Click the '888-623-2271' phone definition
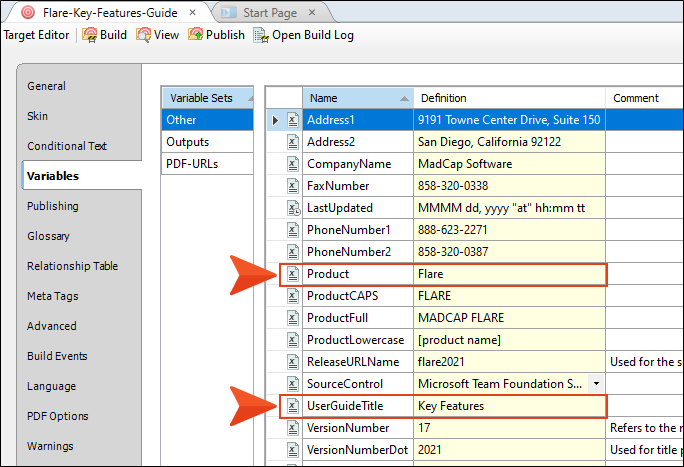Viewport: 684px width, 467px height. tap(509, 230)
